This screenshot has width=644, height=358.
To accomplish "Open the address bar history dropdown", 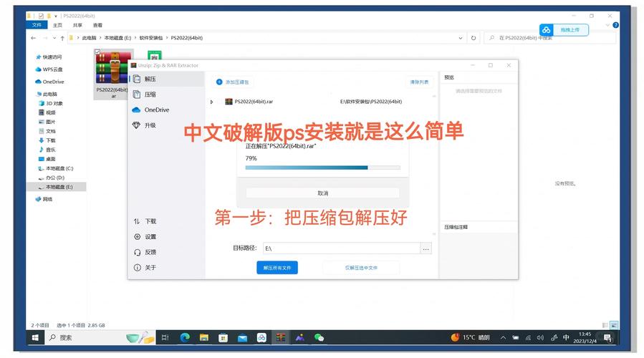I will 461,38.
